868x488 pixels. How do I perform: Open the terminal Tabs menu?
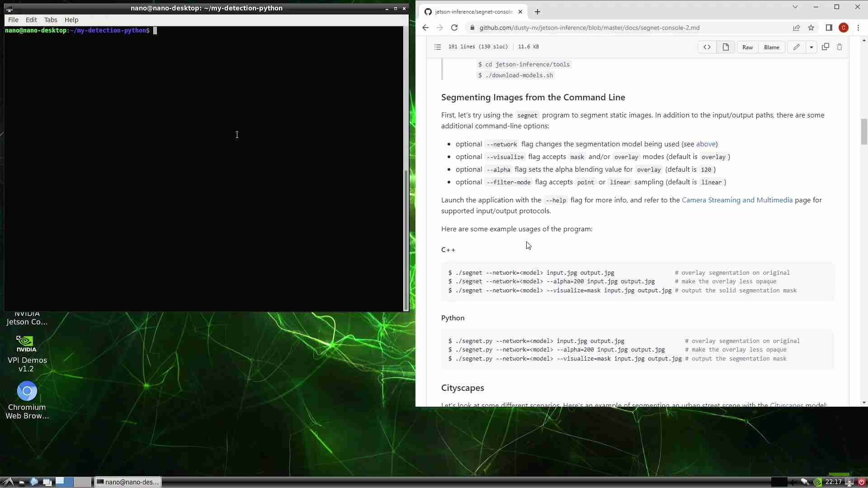pyautogui.click(x=51, y=20)
